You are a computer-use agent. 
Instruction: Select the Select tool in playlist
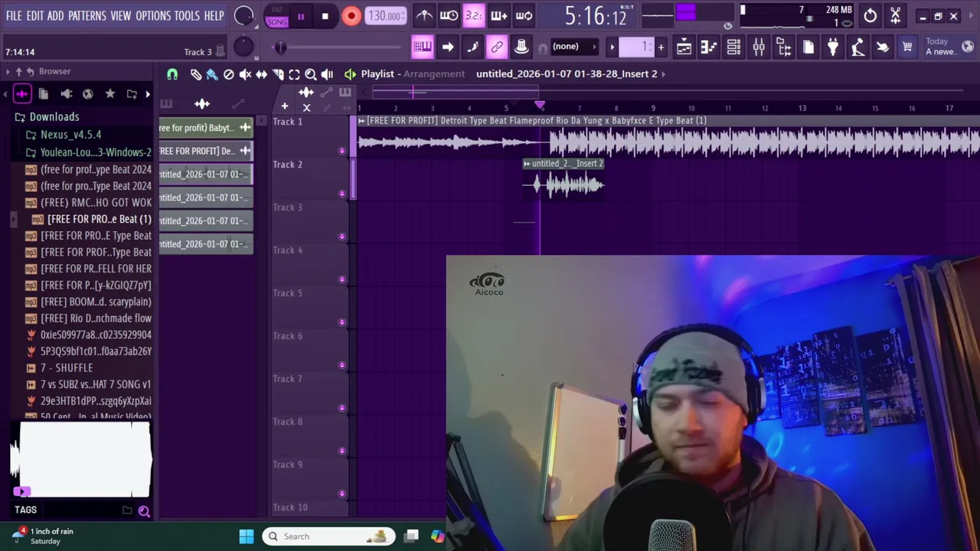coord(294,74)
